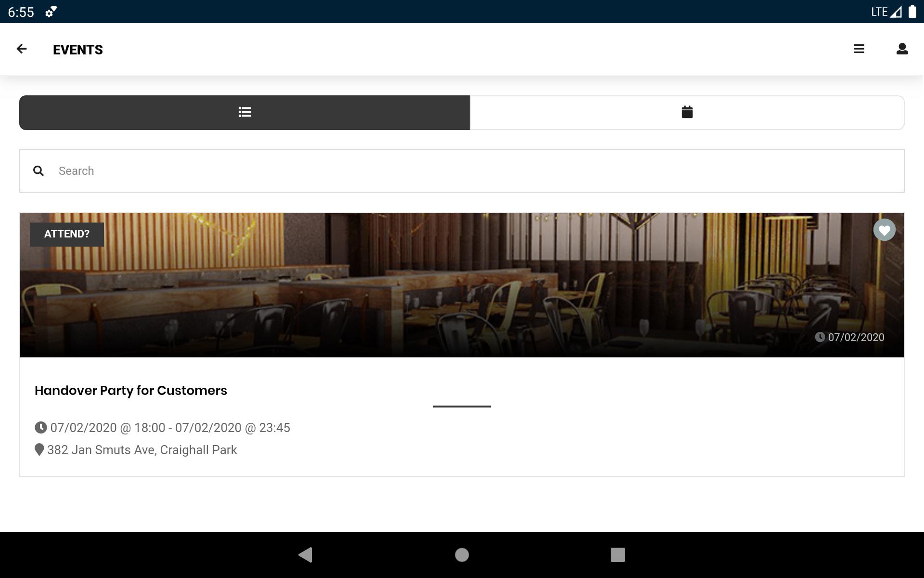Click the LTE signal indicator

[x=886, y=12]
